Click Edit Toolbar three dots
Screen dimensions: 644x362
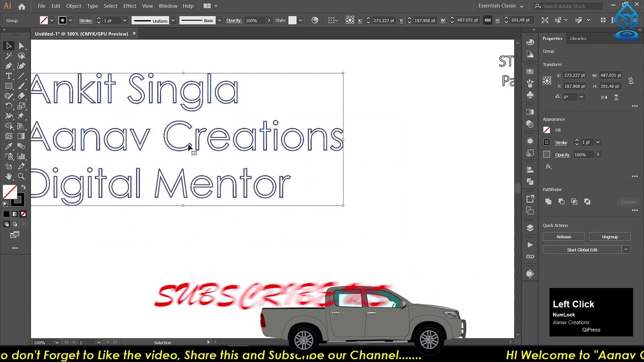15,248
